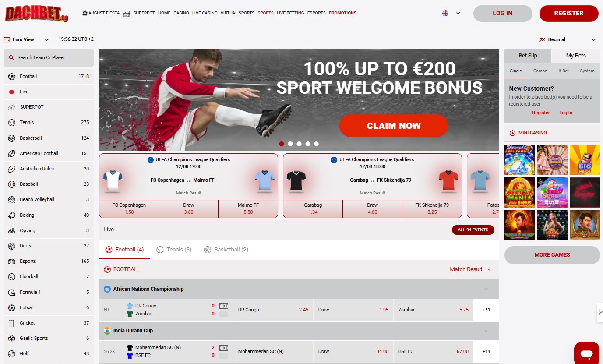Open the Darts category icon
603x364 pixels.
(x=12, y=246)
